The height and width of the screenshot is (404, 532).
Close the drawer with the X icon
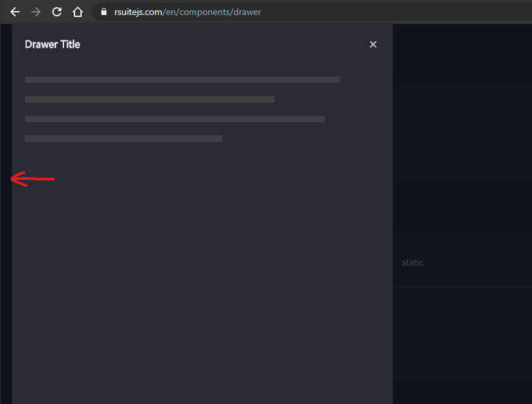coord(373,44)
